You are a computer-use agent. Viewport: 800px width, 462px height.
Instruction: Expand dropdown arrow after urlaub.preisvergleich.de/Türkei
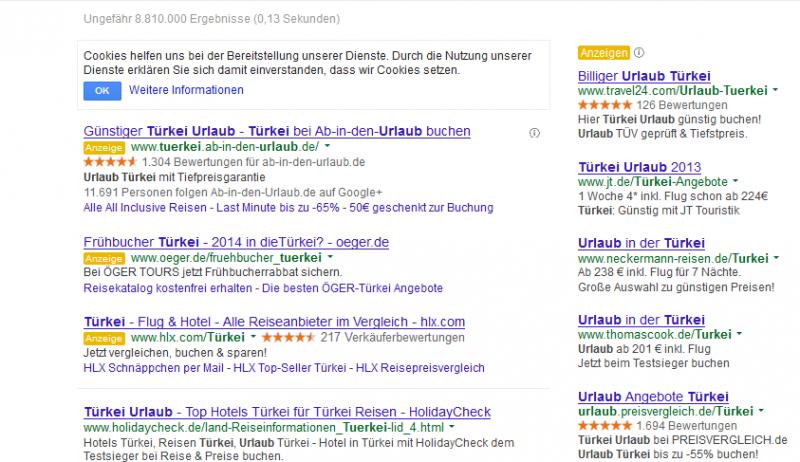(x=761, y=410)
